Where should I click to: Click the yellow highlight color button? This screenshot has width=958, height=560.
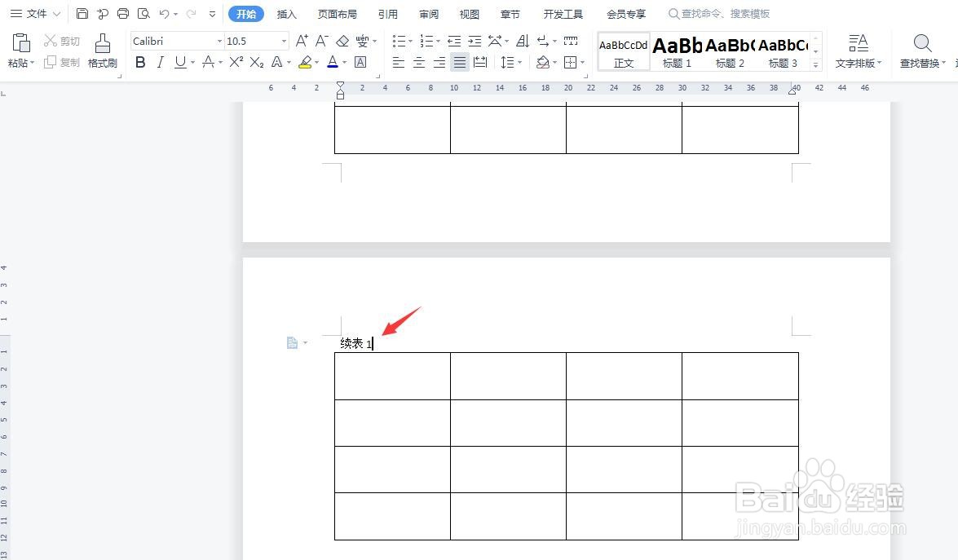[x=305, y=62]
